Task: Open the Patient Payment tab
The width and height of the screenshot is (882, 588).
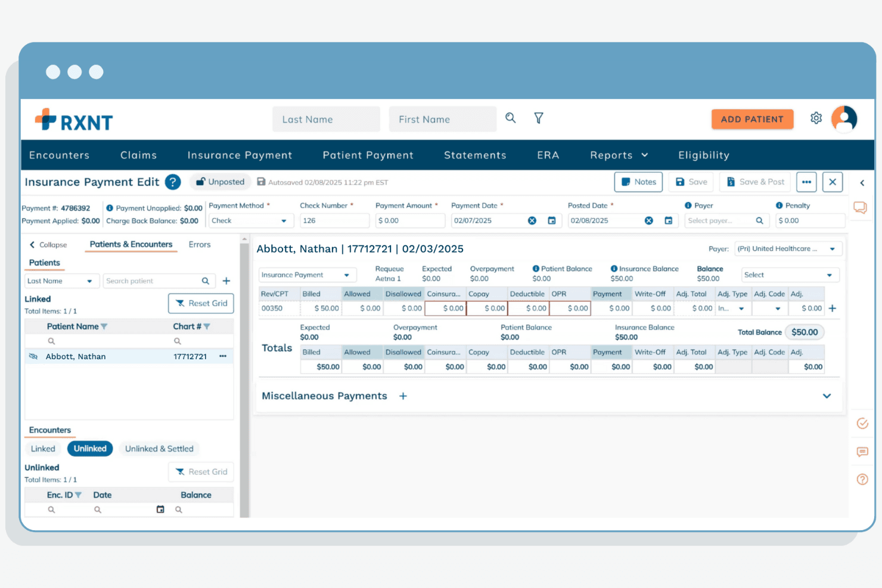Action: click(x=368, y=155)
